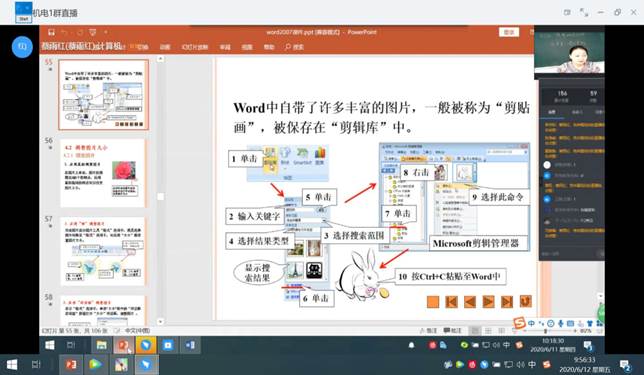Open the 视图 (View) ribbon tab
Viewport: 644px width, 375px height.
(x=247, y=47)
